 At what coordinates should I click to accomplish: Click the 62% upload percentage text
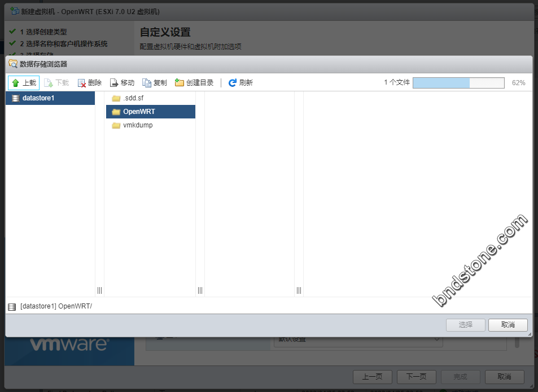[x=518, y=82]
